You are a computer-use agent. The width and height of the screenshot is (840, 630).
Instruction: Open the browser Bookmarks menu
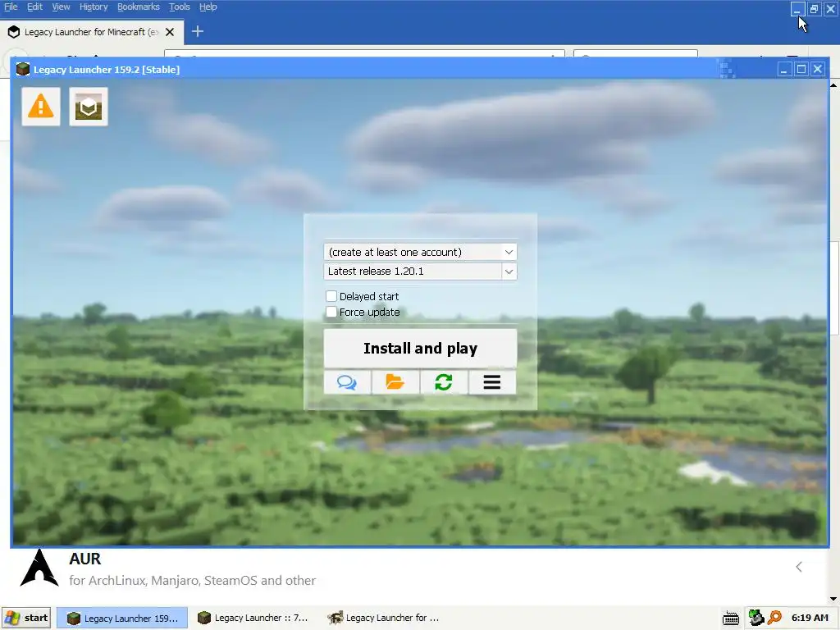[138, 7]
